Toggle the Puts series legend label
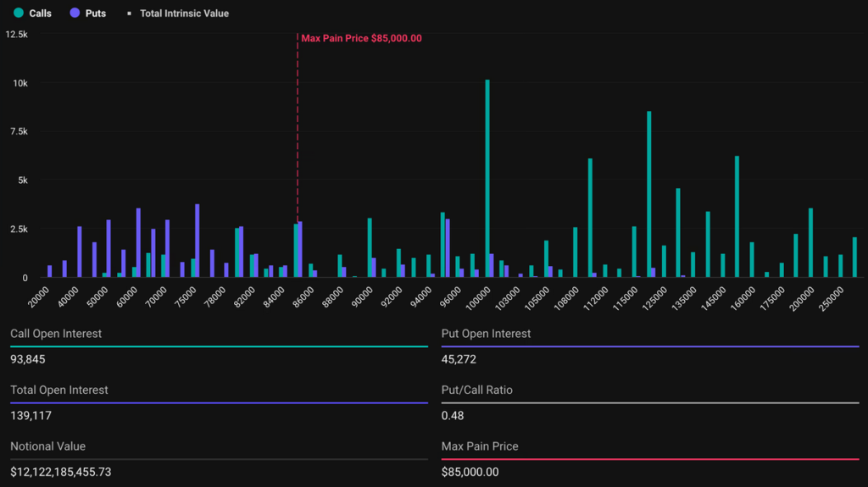Screen dimensions: 868x487 point(96,14)
